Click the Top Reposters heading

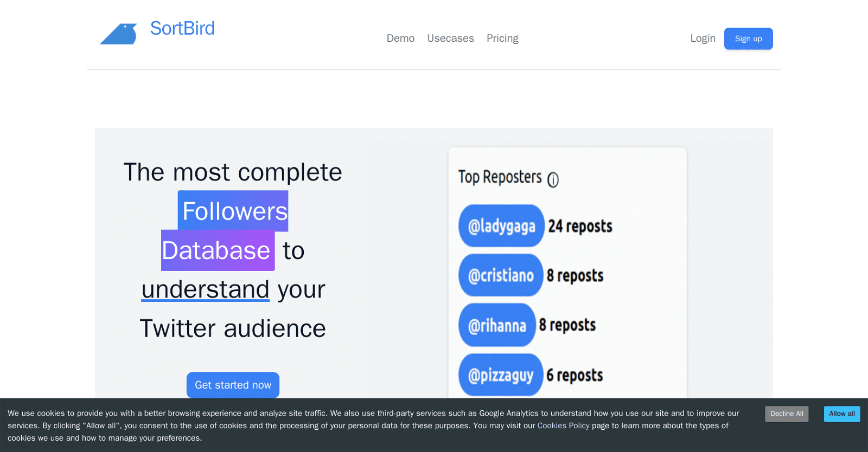500,177
